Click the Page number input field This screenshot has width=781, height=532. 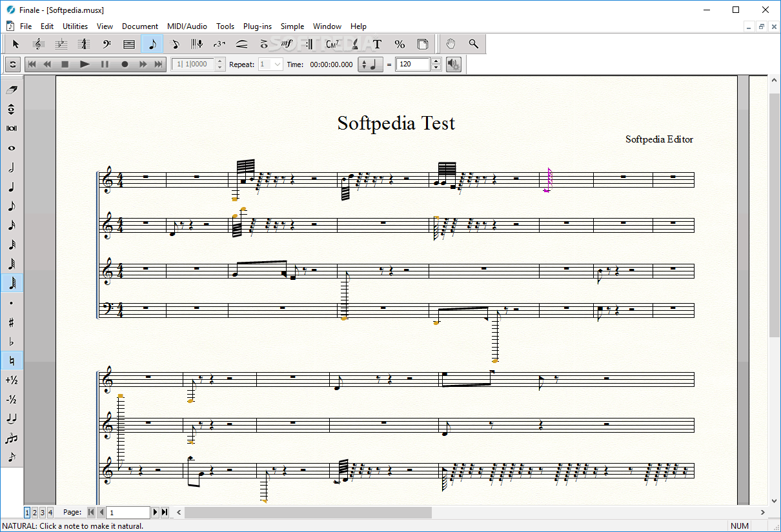coord(128,513)
